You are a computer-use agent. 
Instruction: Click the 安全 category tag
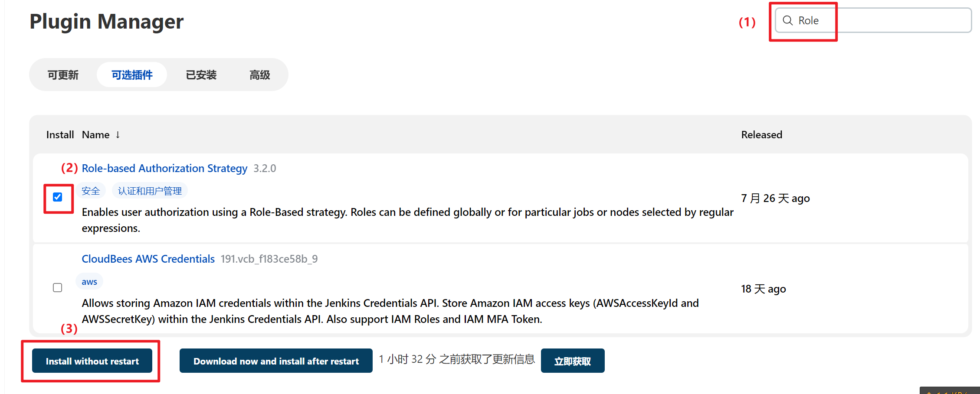pos(91,190)
